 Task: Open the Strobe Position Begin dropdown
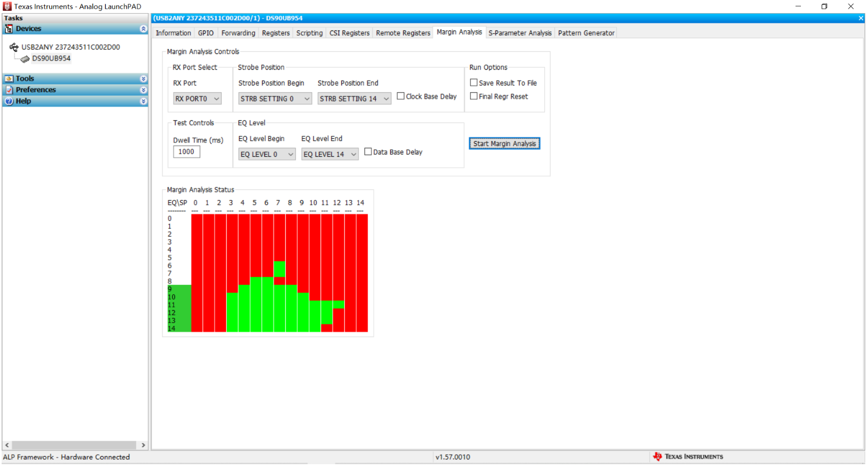pyautogui.click(x=275, y=99)
